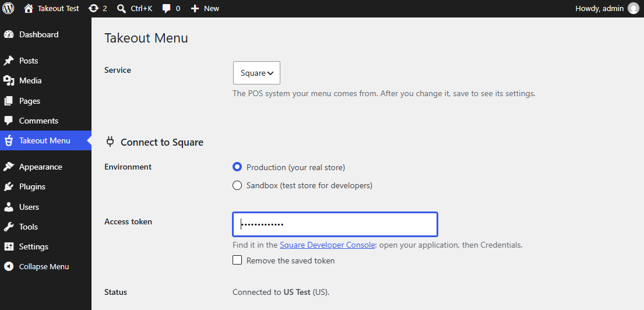Click the comments count 0 in admin bar

(x=178, y=9)
